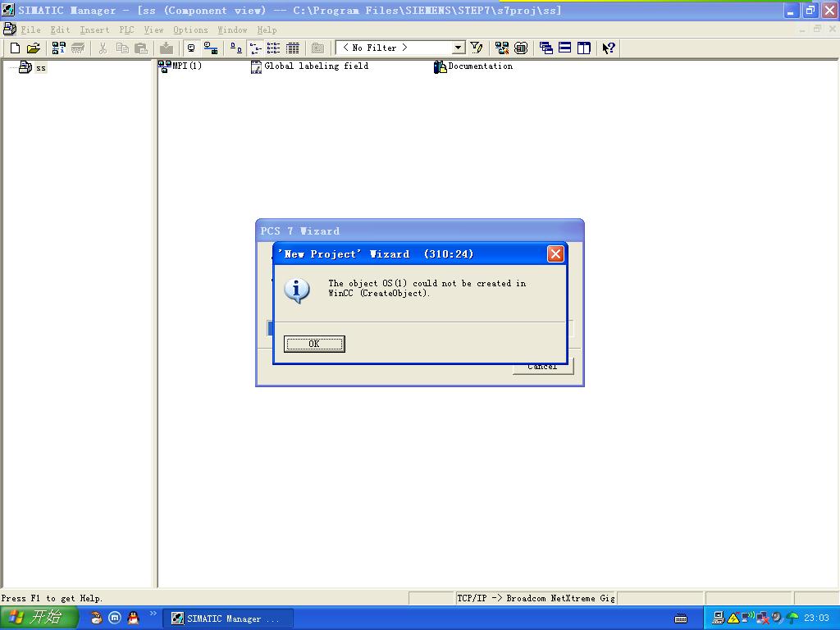This screenshot has height=630, width=840.
Task: Click the New project toolbar icon
Action: coord(15,48)
